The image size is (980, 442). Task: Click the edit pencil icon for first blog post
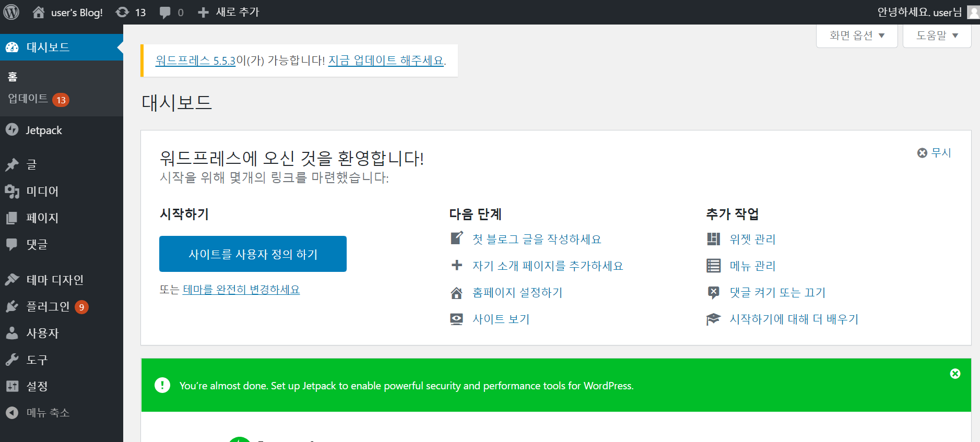[x=457, y=238]
